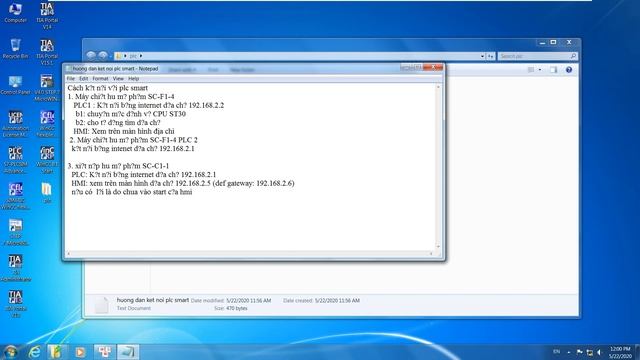Open the Computer desktop icon
Viewport: 640px width, 360px height.
(15, 12)
